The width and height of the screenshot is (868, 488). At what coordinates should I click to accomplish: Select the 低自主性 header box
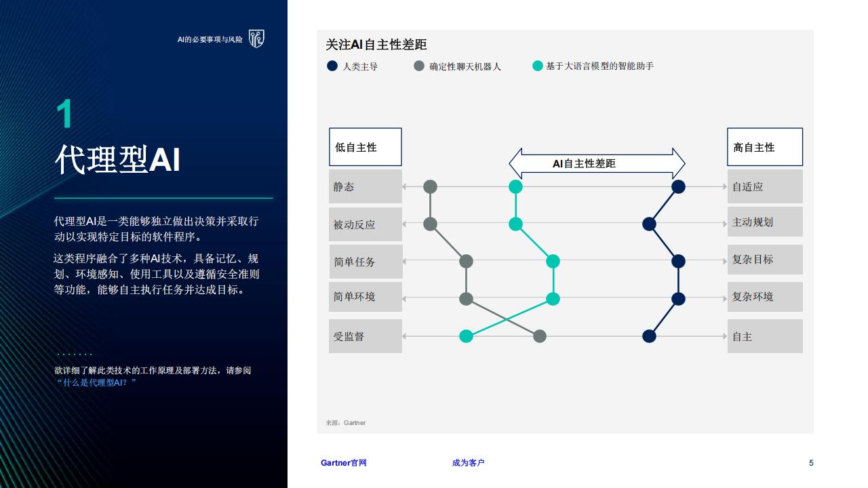coord(365,147)
